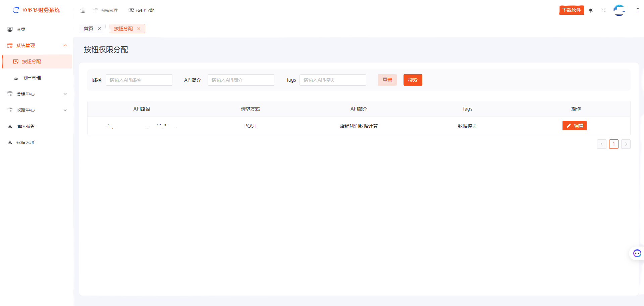Click the 路径 API path input field
644x306 pixels.
(x=139, y=80)
